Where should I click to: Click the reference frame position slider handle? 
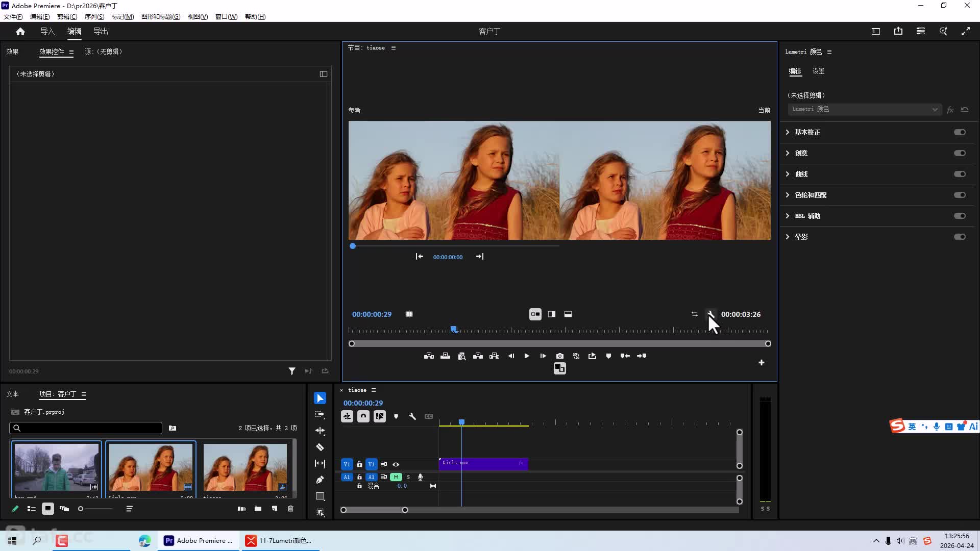353,246
